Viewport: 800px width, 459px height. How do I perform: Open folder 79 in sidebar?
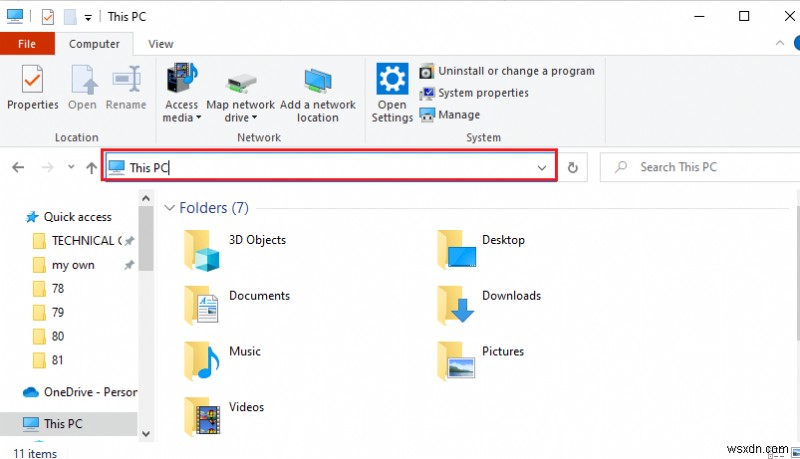(x=48, y=312)
